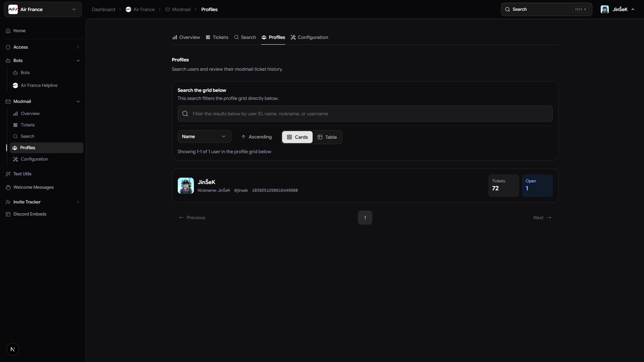Click the Home icon in the sidebar

8,31
